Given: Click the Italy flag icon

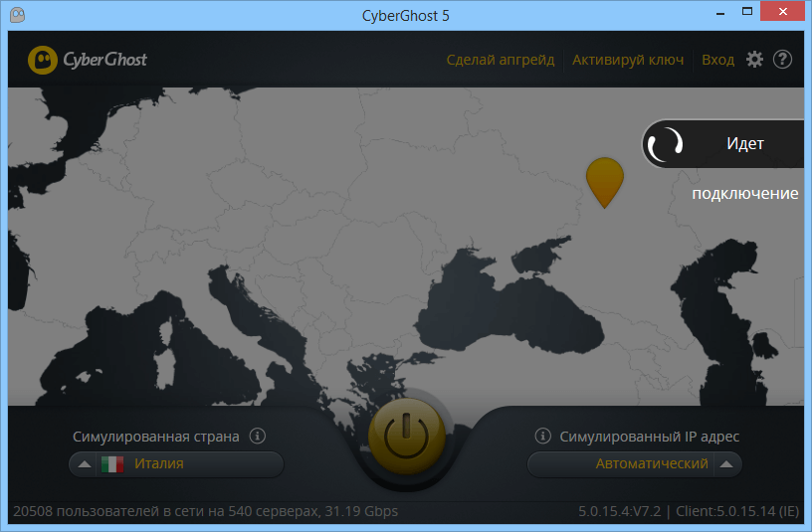Looking at the screenshot, I should (x=111, y=464).
